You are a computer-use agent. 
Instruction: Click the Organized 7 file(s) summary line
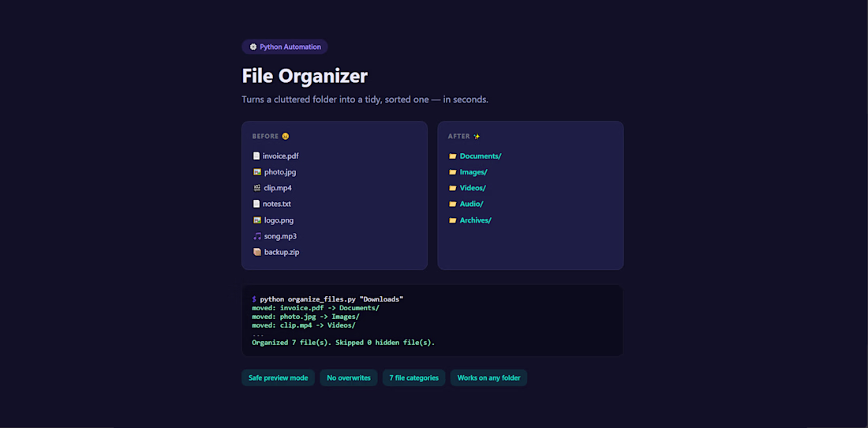[x=343, y=343]
